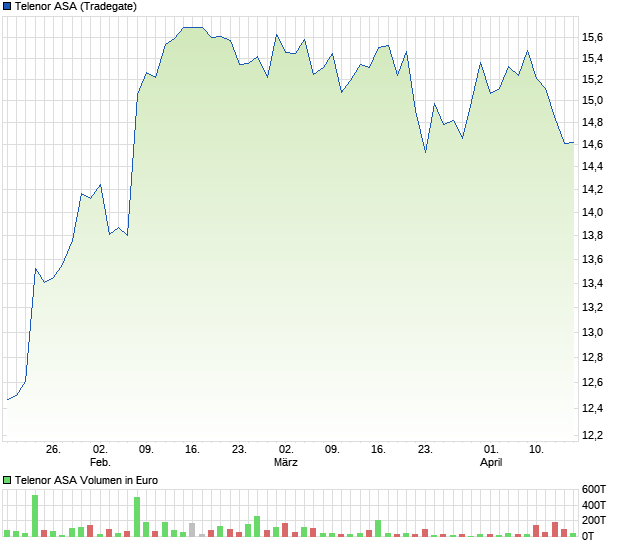Click the 600T volume axis label
The image size is (620, 546).
594,489
